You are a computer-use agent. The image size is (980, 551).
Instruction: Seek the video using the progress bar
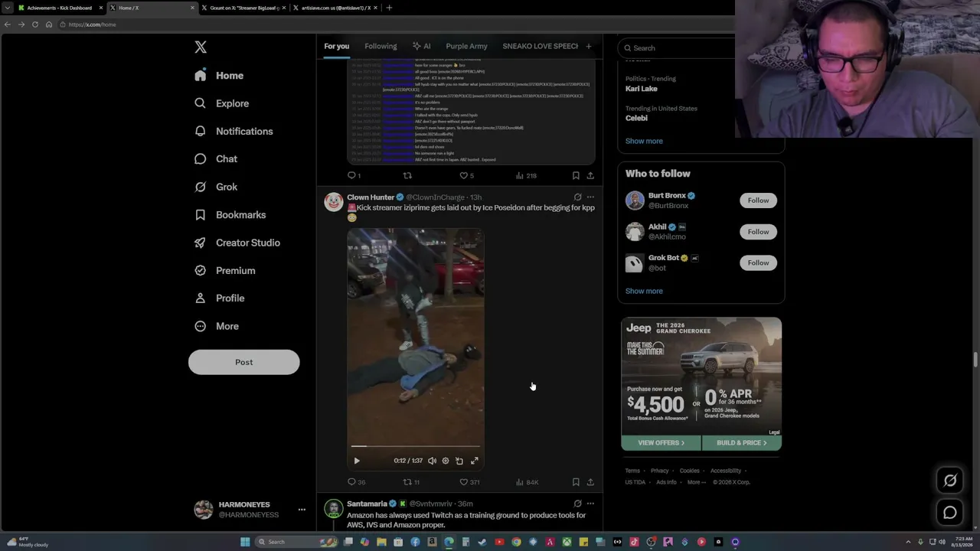click(x=415, y=446)
